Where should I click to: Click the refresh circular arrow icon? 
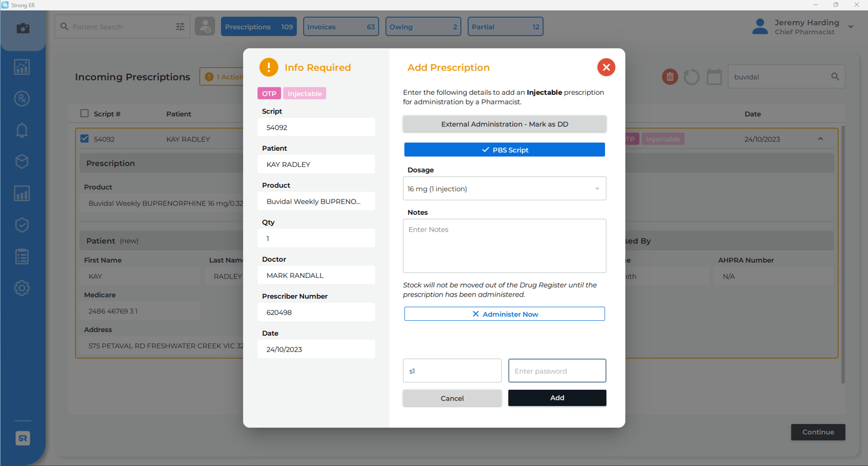click(x=691, y=77)
